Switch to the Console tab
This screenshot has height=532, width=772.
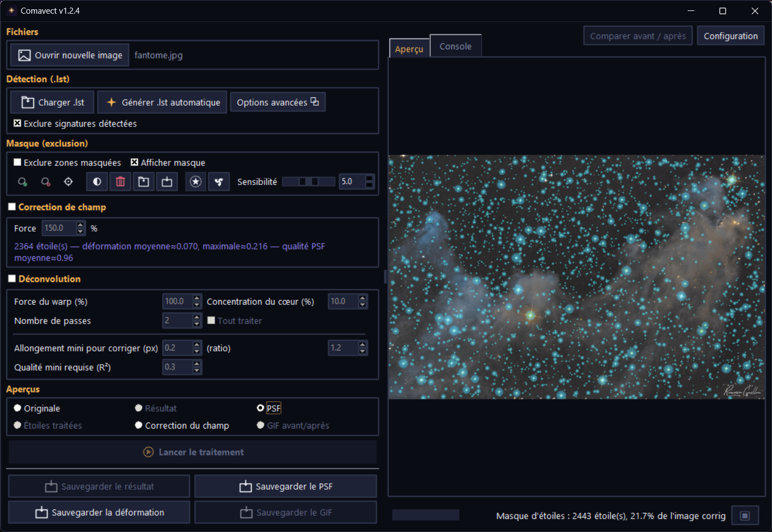click(456, 47)
